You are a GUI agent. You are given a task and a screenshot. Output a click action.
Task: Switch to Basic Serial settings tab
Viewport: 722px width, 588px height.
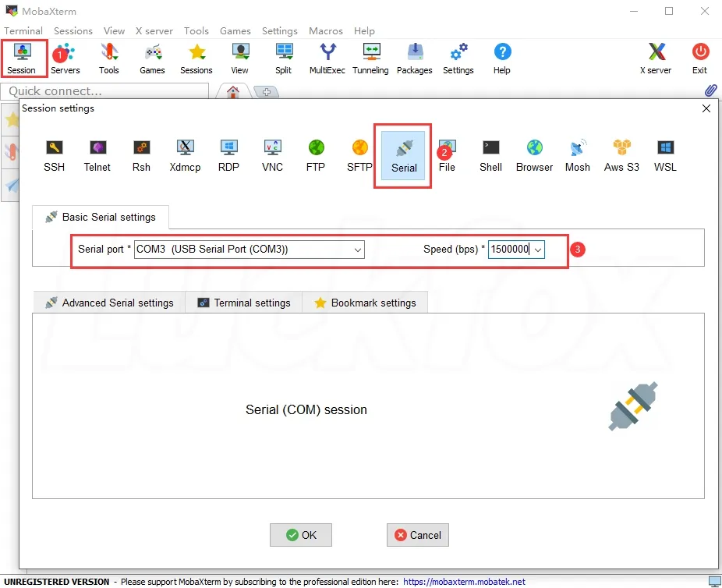(x=101, y=217)
